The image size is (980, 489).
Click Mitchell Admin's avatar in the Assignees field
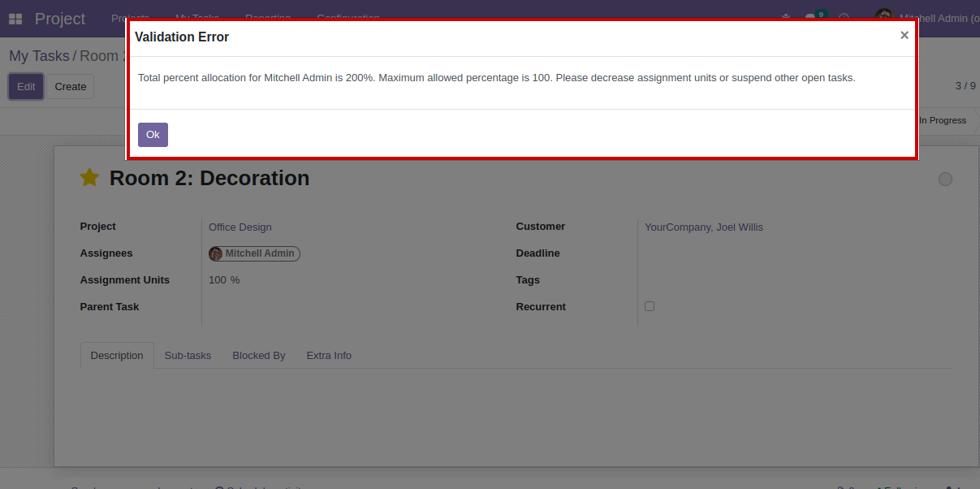point(215,253)
